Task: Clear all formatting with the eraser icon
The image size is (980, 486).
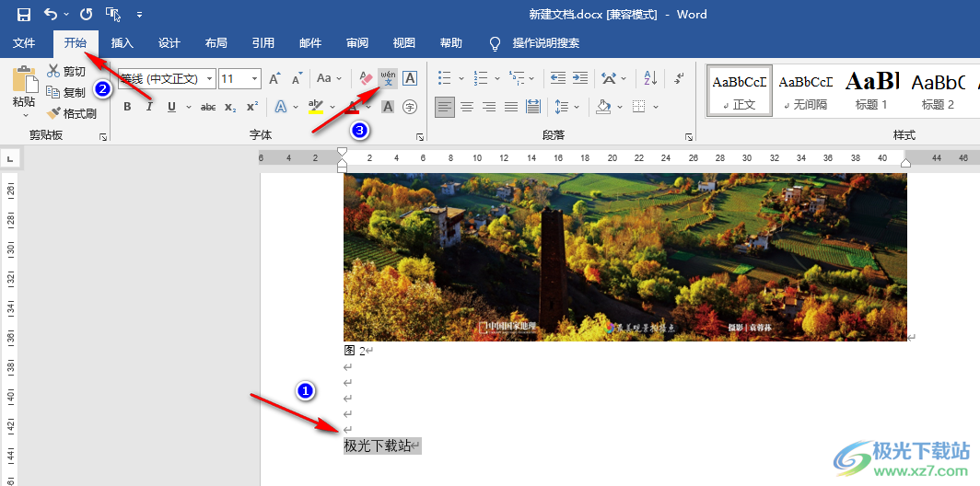Action: click(367, 79)
